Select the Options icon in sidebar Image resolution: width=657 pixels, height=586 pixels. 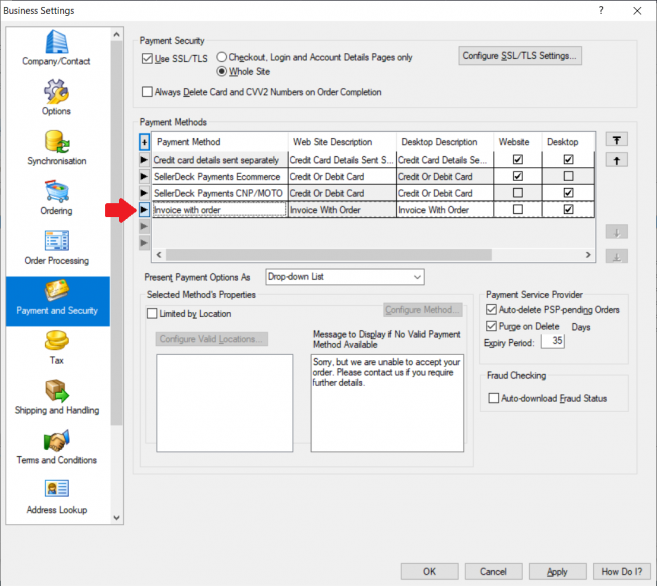[x=56, y=92]
